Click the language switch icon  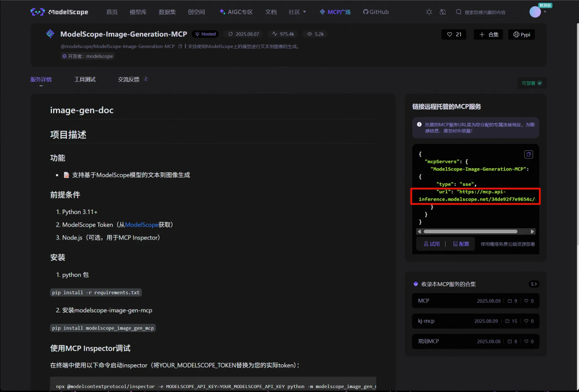[x=443, y=12]
